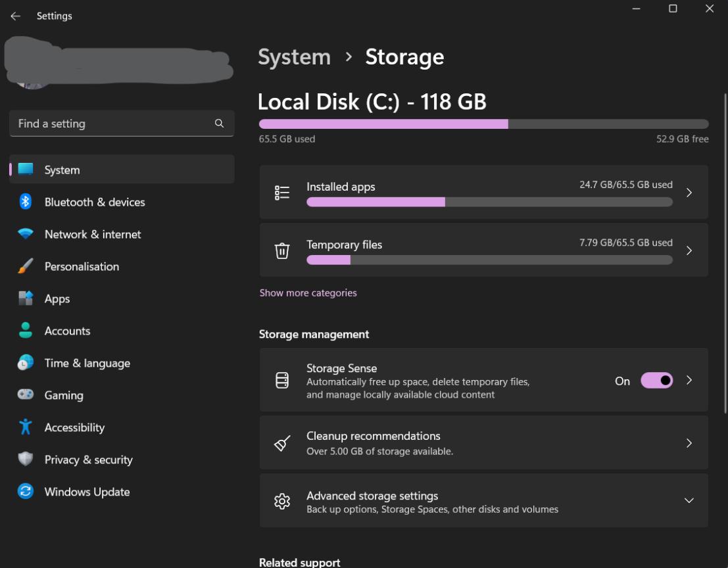
Task: Click the Cleanup recommendations broom icon
Action: tap(282, 442)
